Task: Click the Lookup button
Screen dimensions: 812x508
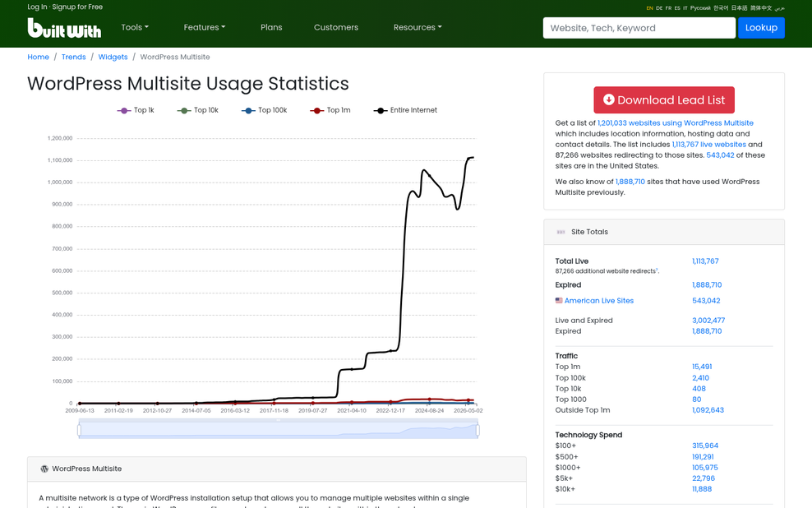Action: coord(761,28)
